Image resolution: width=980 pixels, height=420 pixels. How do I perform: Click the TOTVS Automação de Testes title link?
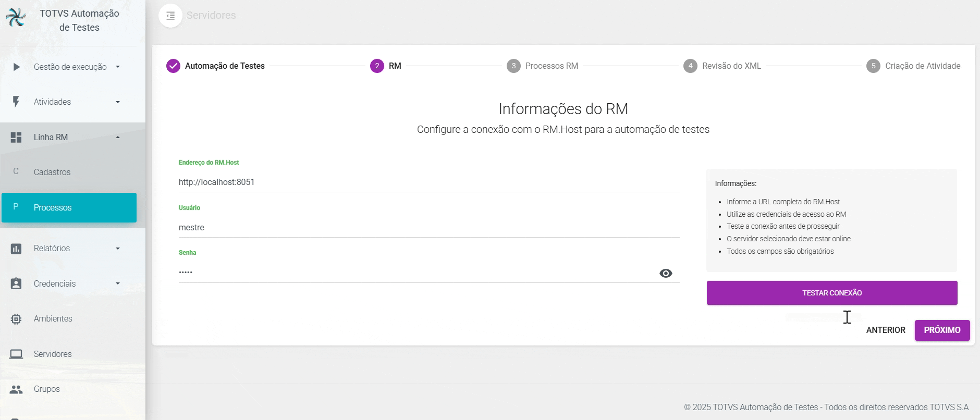[79, 20]
